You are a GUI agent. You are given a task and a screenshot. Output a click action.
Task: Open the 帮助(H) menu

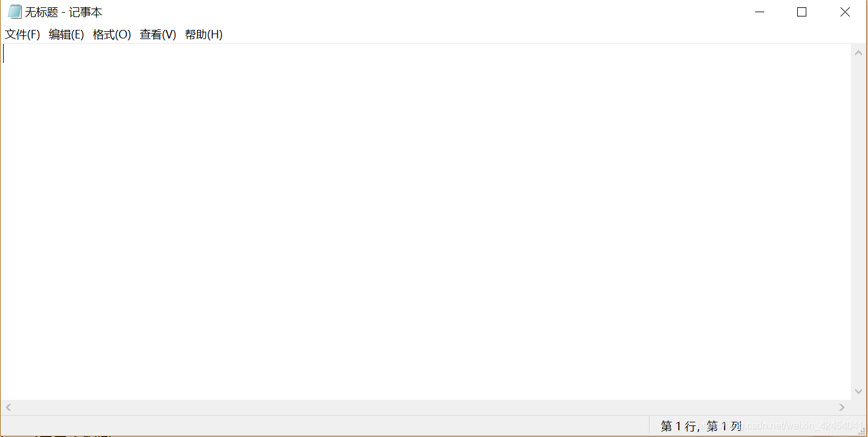tap(204, 35)
